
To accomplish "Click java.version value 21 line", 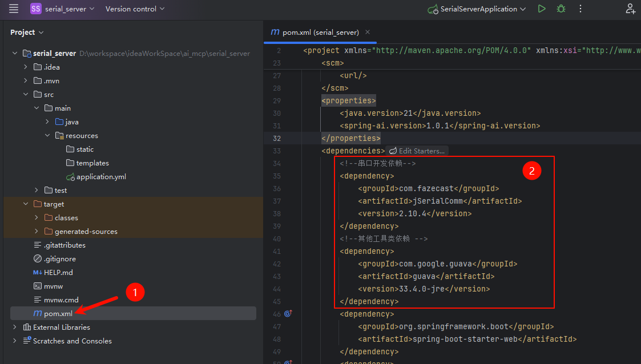I will coord(410,113).
